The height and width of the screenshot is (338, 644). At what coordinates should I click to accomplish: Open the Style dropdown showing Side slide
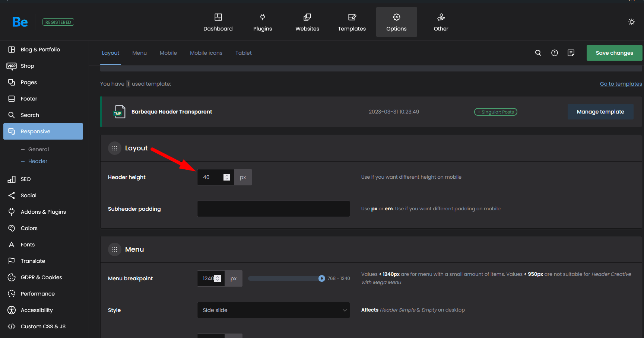click(x=273, y=310)
